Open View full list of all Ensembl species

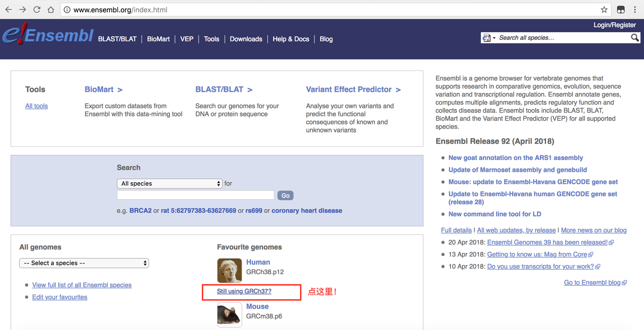pyautogui.click(x=82, y=285)
